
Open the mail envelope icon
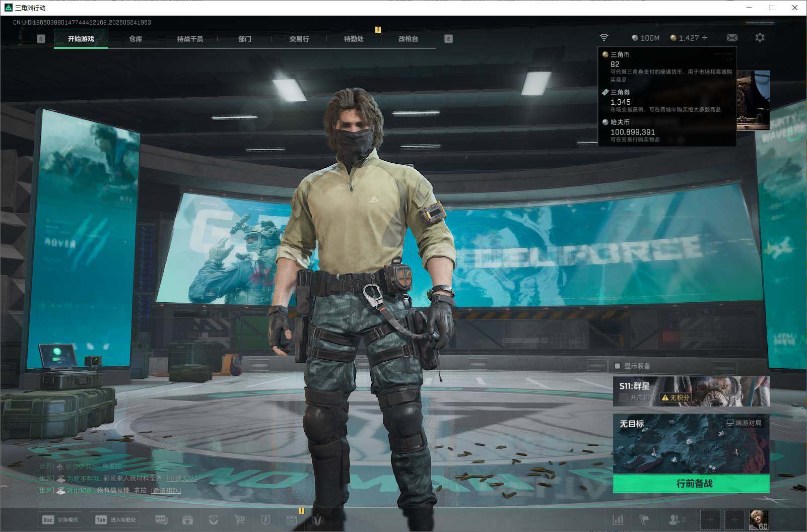coord(732,38)
